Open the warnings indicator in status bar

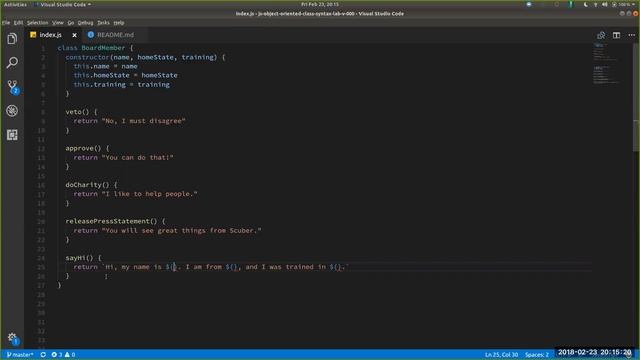coord(70,355)
